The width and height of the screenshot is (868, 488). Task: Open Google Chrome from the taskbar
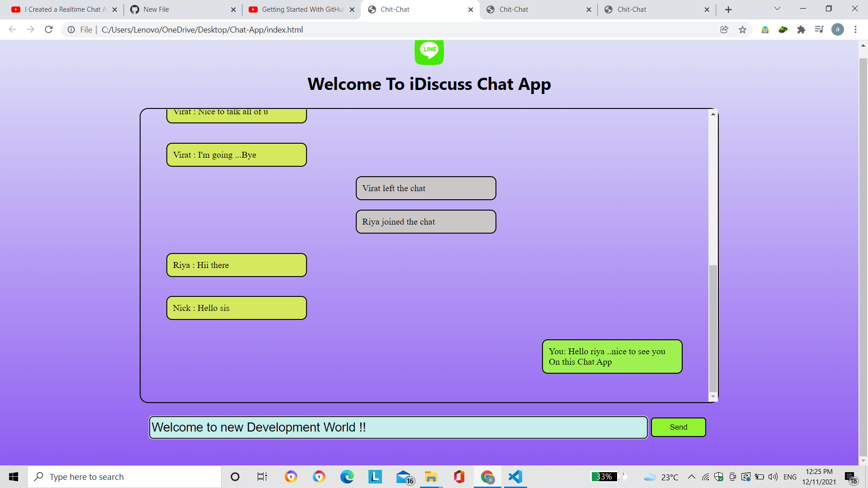(x=487, y=476)
